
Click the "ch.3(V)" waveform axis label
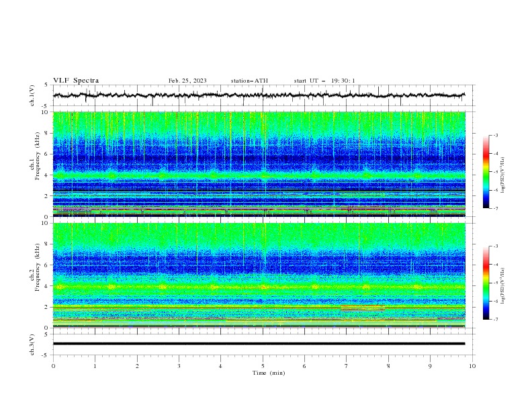pyautogui.click(x=32, y=345)
